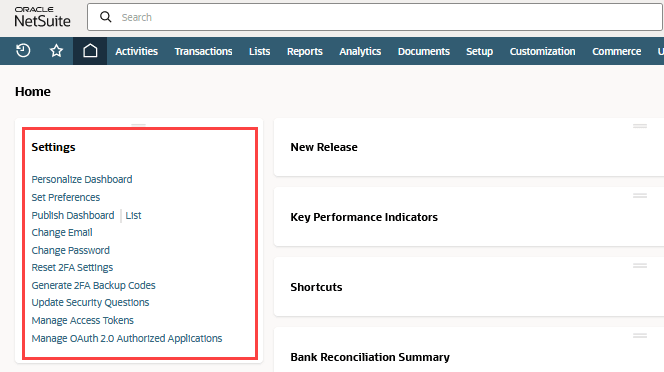This screenshot has height=372, width=664.
Task: Grab the Bank Reconciliation Summary drag handle
Action: click(639, 336)
